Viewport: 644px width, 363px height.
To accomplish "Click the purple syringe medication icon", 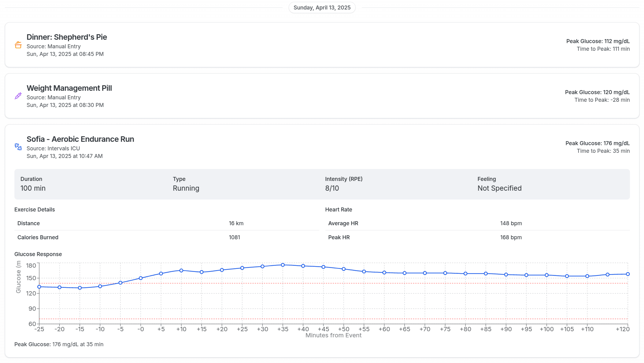I will [18, 96].
